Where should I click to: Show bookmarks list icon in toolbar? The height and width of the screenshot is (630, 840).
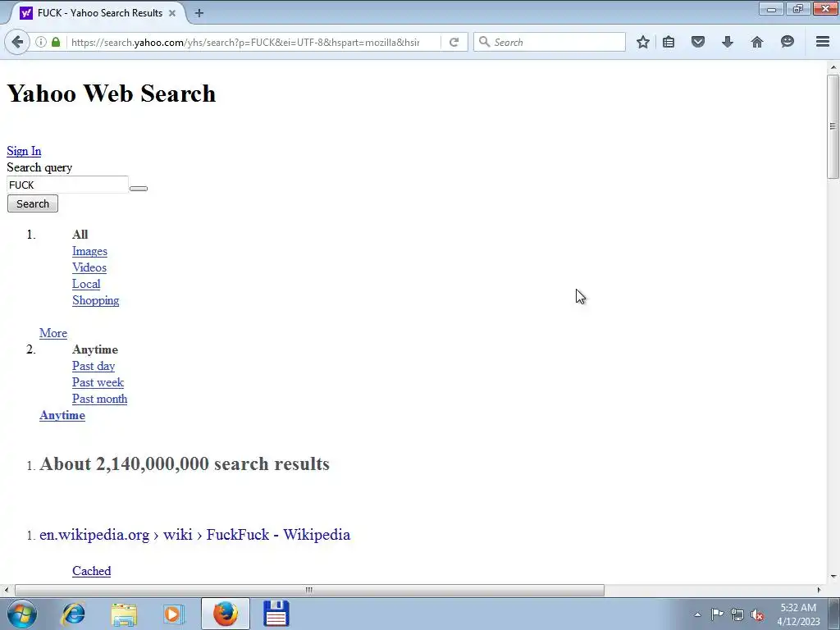point(669,42)
